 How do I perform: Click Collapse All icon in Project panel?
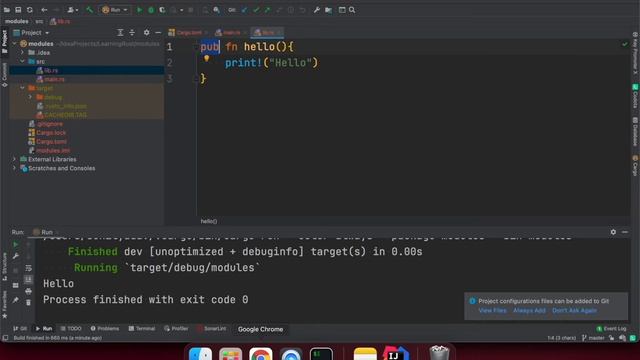tap(132, 33)
